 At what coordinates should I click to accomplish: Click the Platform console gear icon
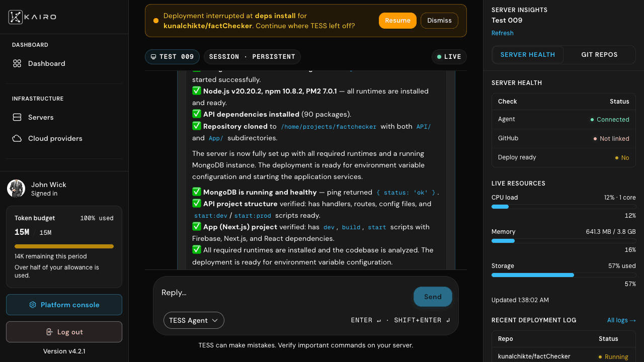coord(33,305)
